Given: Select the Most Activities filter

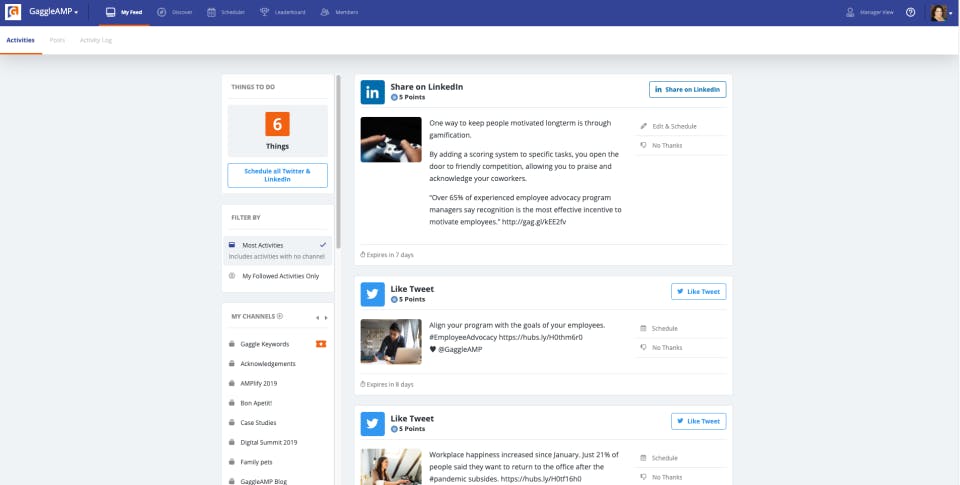Looking at the screenshot, I should (277, 250).
